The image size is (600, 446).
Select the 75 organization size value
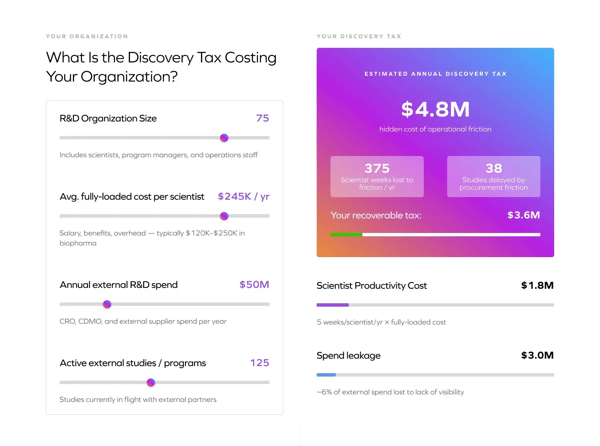click(x=262, y=118)
